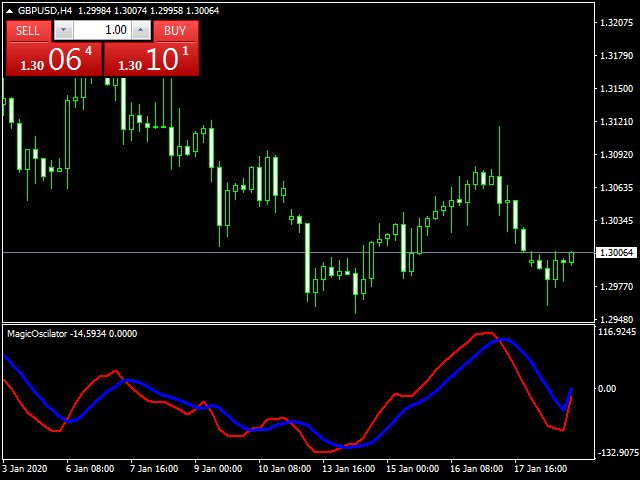Click the 13 Jan 16:00 time label
640x480 pixels.
[x=349, y=469]
